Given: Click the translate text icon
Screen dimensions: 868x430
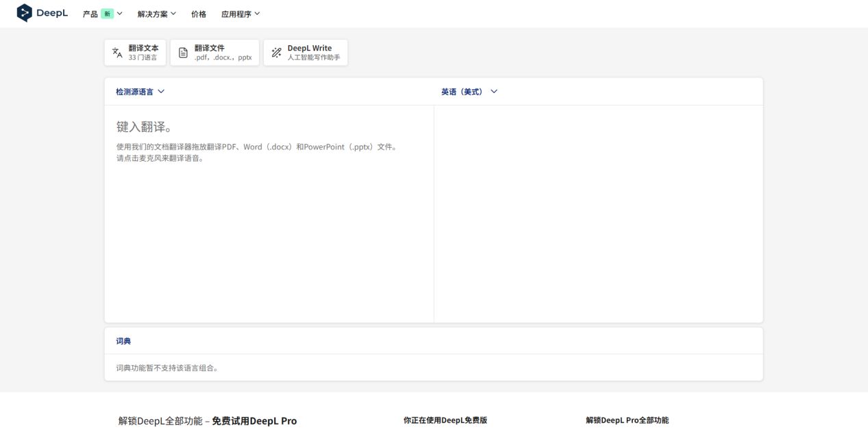Looking at the screenshot, I should [117, 53].
